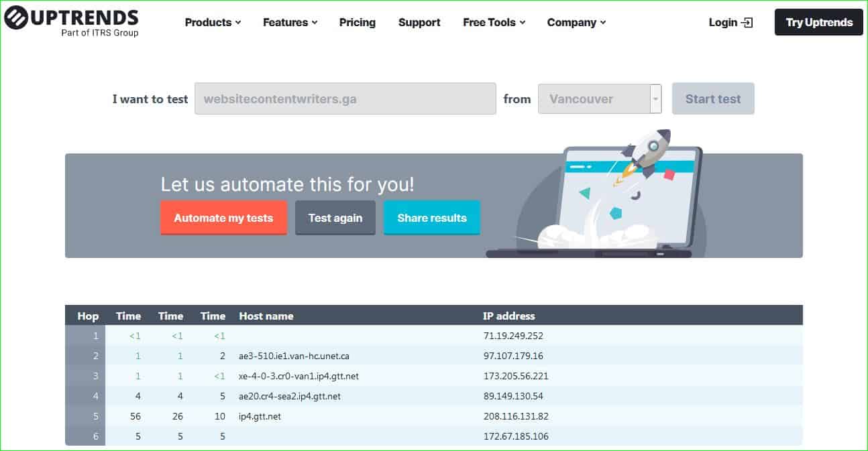
Task: Click the Login arrow icon
Action: point(747,22)
